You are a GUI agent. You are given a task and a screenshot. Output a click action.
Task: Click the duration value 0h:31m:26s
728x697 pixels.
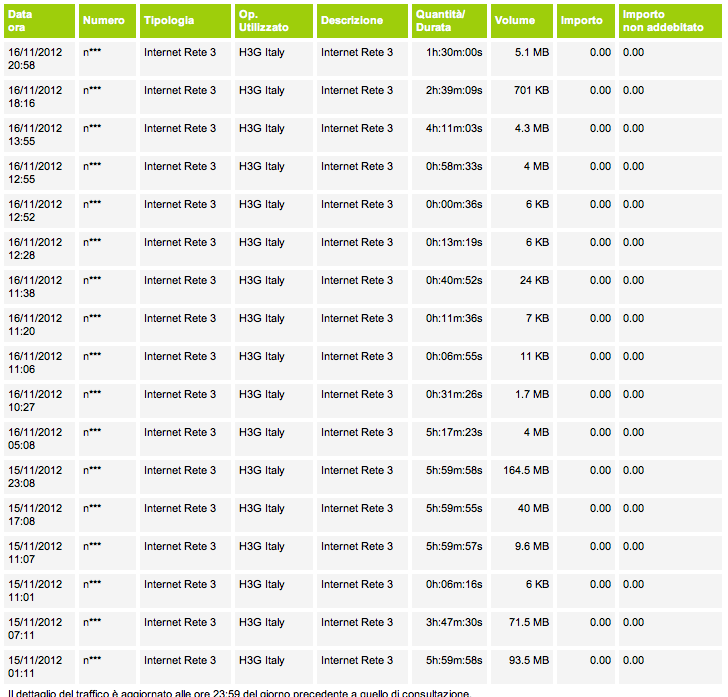coord(454,395)
